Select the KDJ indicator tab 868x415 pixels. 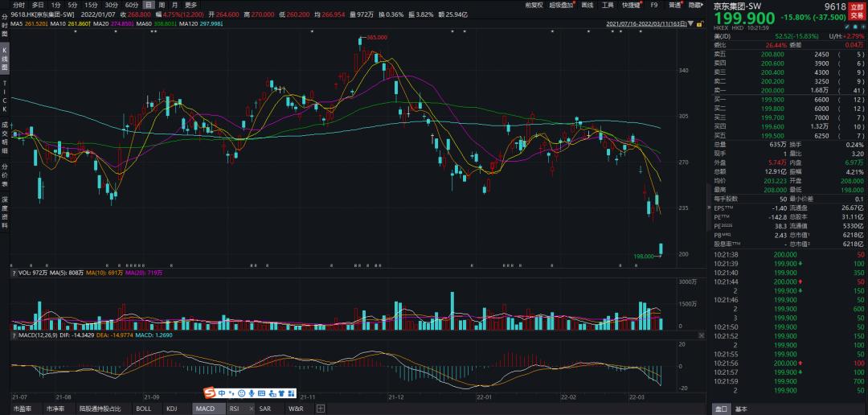171,409
